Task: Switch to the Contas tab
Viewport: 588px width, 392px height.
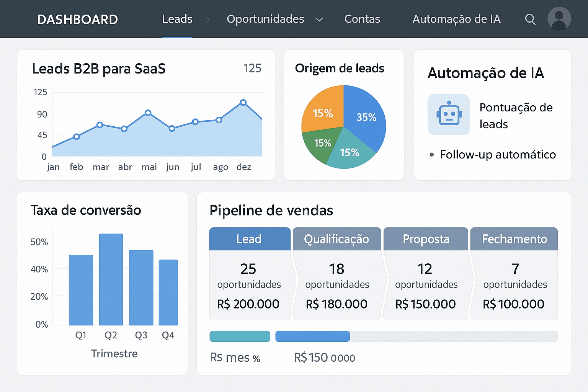Action: (362, 19)
